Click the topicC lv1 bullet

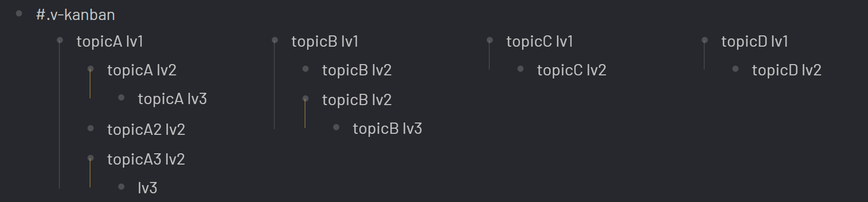[490, 40]
